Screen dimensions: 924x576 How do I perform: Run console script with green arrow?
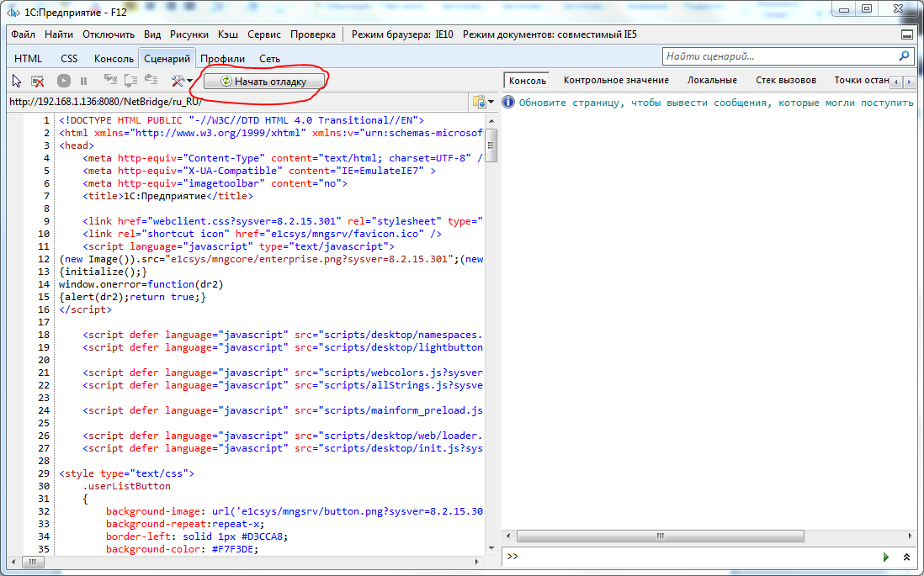(x=885, y=557)
